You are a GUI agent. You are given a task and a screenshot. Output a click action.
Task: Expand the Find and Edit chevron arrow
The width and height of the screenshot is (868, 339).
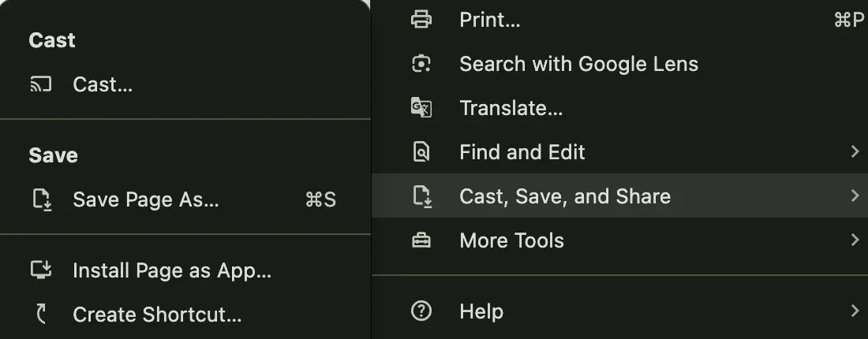click(855, 151)
